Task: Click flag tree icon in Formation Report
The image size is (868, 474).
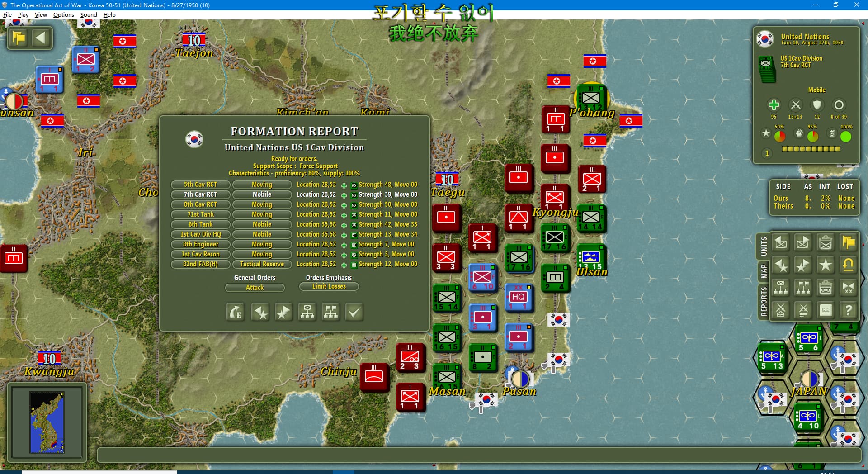Action: click(330, 312)
